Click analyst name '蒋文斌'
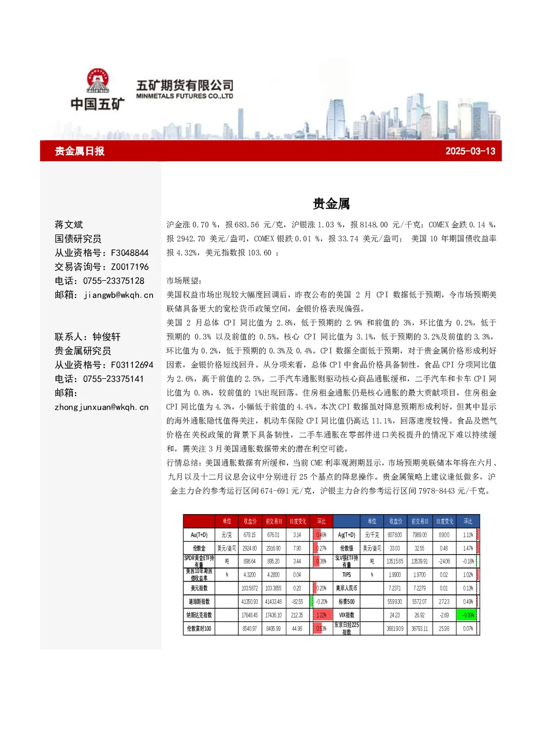 coord(68,225)
